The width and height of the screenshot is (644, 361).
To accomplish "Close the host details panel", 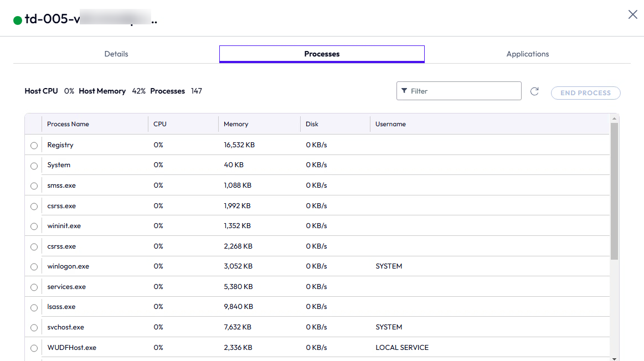I will pyautogui.click(x=632, y=15).
